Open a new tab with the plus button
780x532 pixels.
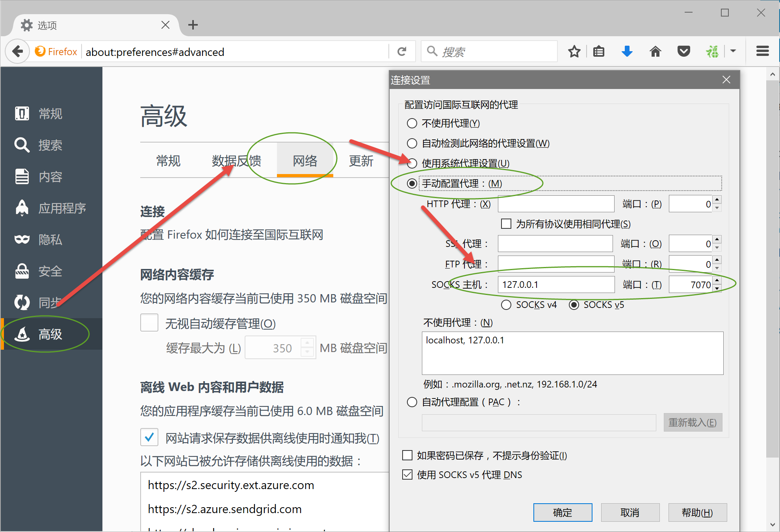(193, 25)
